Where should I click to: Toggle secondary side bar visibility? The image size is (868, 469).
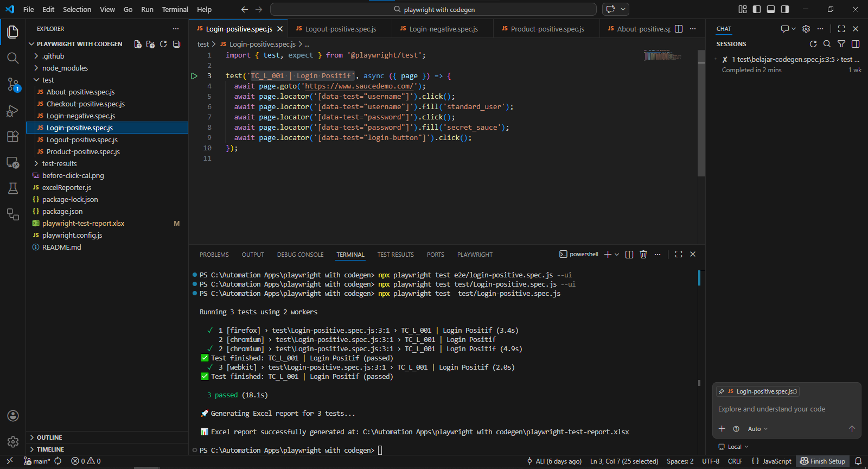coord(785,9)
